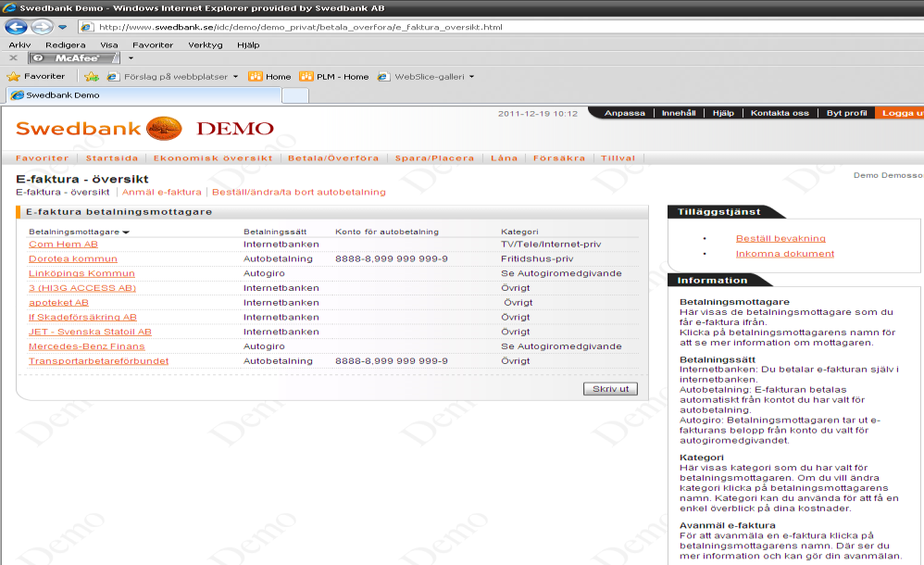Screen dimensions: 924x565
Task: Click the Beställ bevakning link
Action: pos(780,238)
